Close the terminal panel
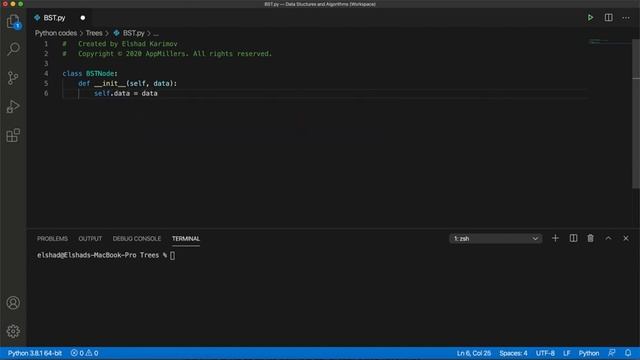This screenshot has height=360, width=640. point(626,238)
